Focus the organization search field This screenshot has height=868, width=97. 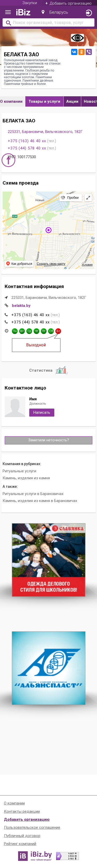[48, 22]
